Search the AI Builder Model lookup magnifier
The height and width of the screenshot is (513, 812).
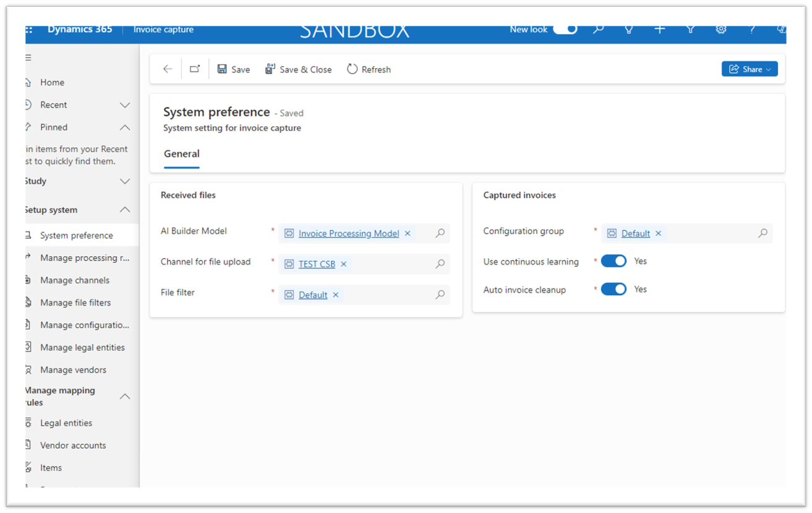[x=440, y=233]
